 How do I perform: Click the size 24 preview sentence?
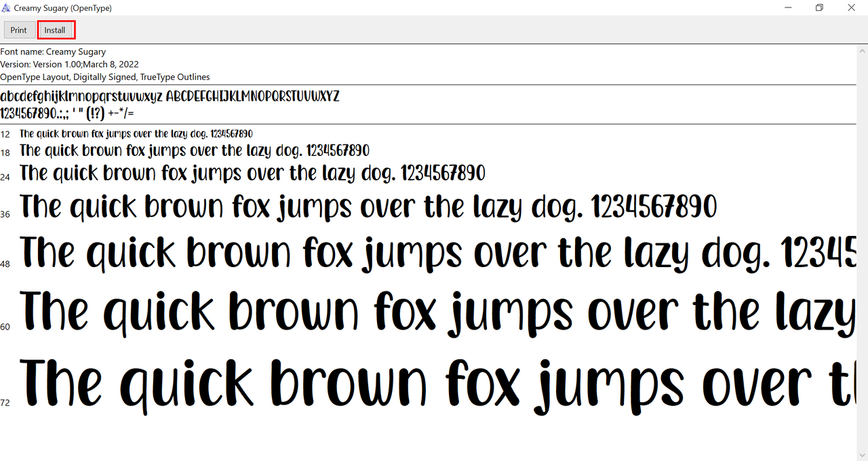(x=252, y=173)
